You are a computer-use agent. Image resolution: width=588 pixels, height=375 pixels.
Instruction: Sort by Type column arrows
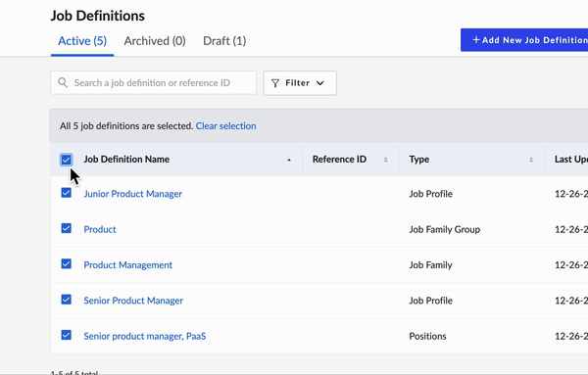tap(531, 160)
